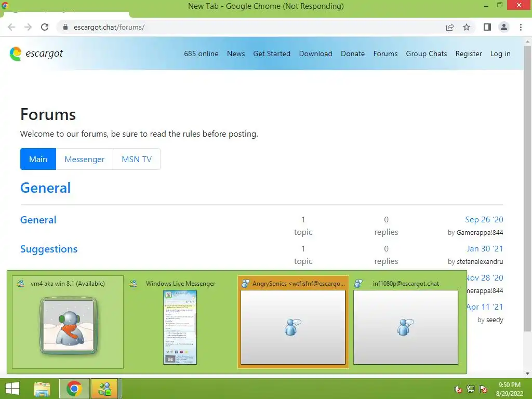Click the network tray icon
The image size is (532, 399).
pos(471,389)
